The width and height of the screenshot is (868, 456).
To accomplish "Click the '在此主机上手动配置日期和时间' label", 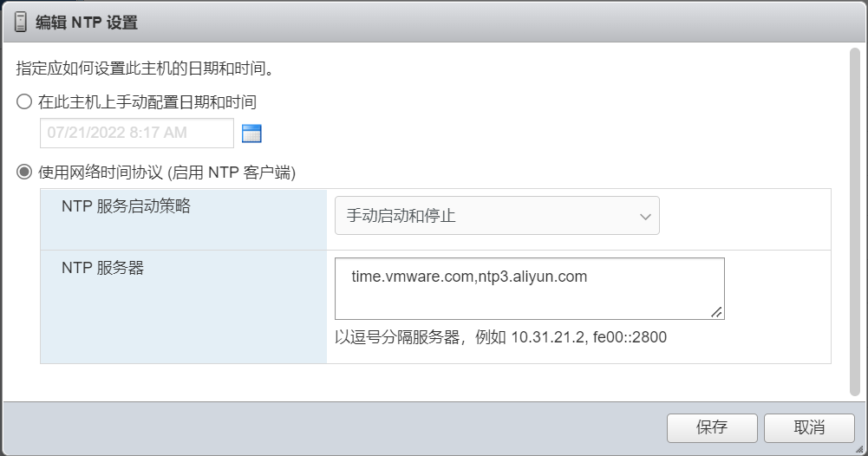I will click(x=147, y=102).
